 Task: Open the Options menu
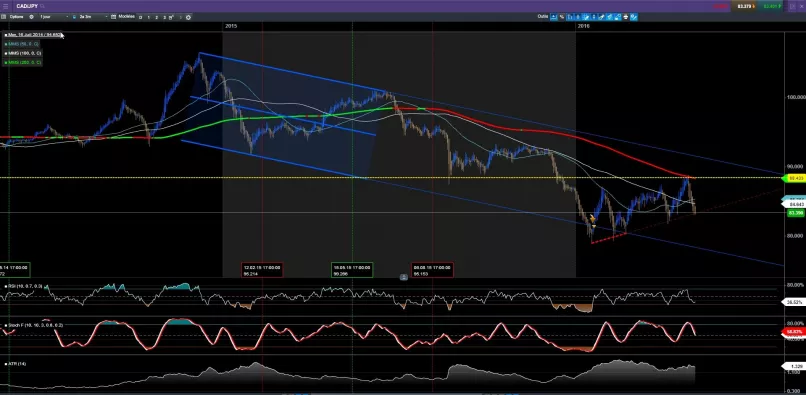click(x=16, y=17)
